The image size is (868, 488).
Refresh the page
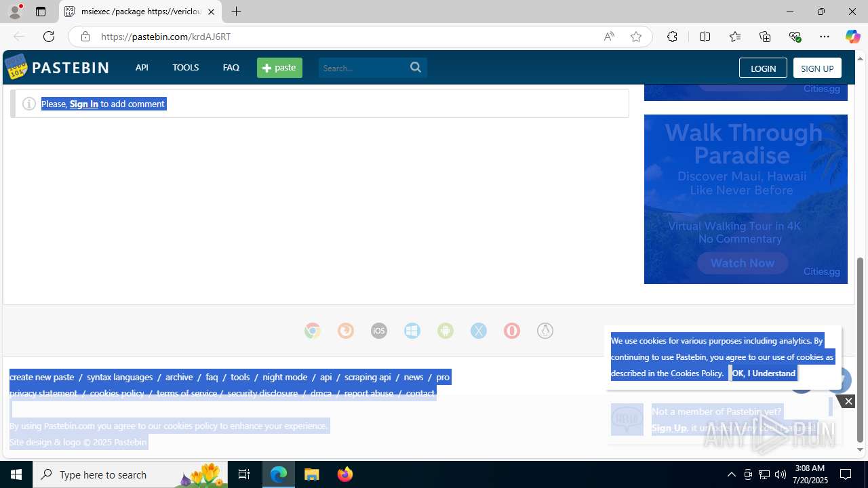[49, 37]
